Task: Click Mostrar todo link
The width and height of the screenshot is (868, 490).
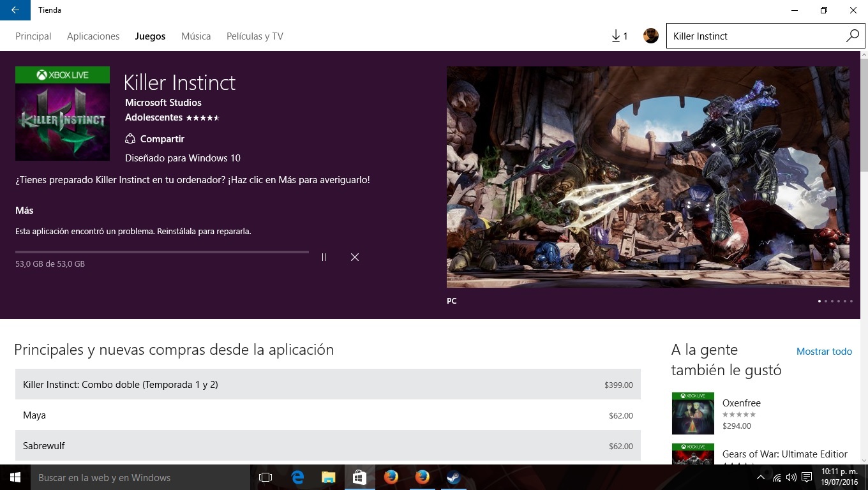Action: tap(824, 352)
